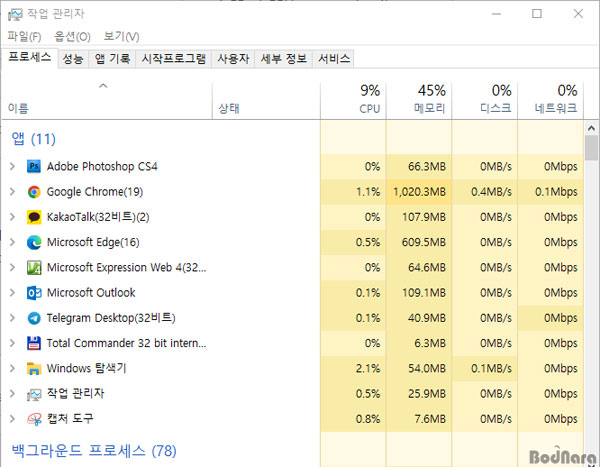Click the Telegram Desktop icon
The width and height of the screenshot is (600, 467).
pyautogui.click(x=34, y=318)
